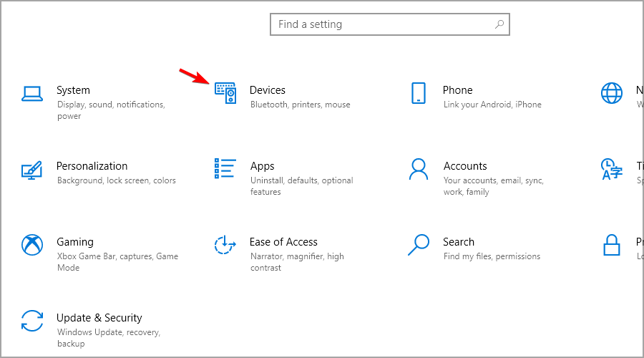Click 'Narrator, magnifier, high contrast' text
Image resolution: width=644 pixels, height=358 pixels.
[x=297, y=262]
